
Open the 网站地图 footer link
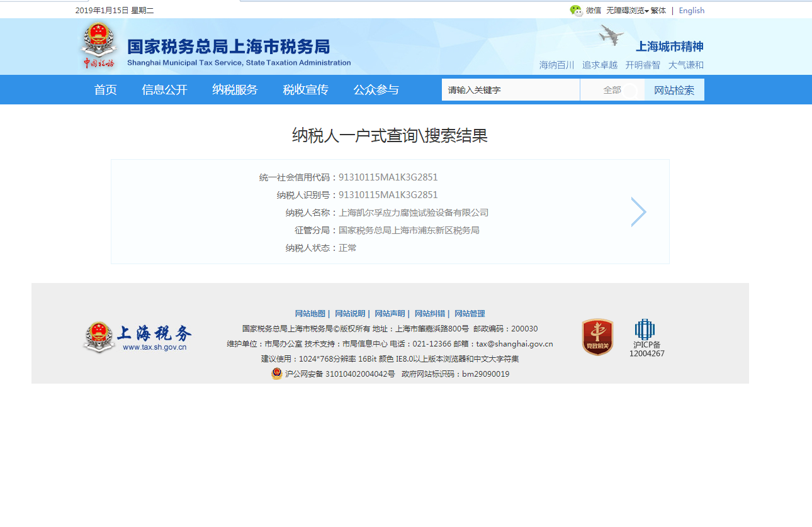tap(310, 314)
